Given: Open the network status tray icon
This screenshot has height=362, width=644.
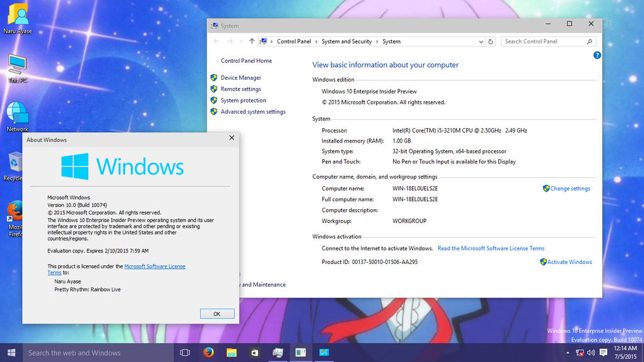Looking at the screenshot, I should point(579,353).
